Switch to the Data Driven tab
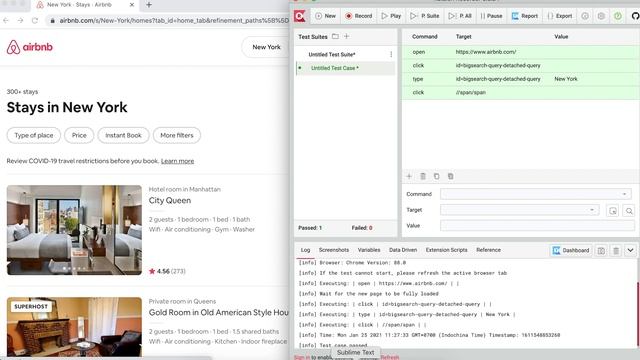Viewport: 640px width, 360px height. pos(403,250)
